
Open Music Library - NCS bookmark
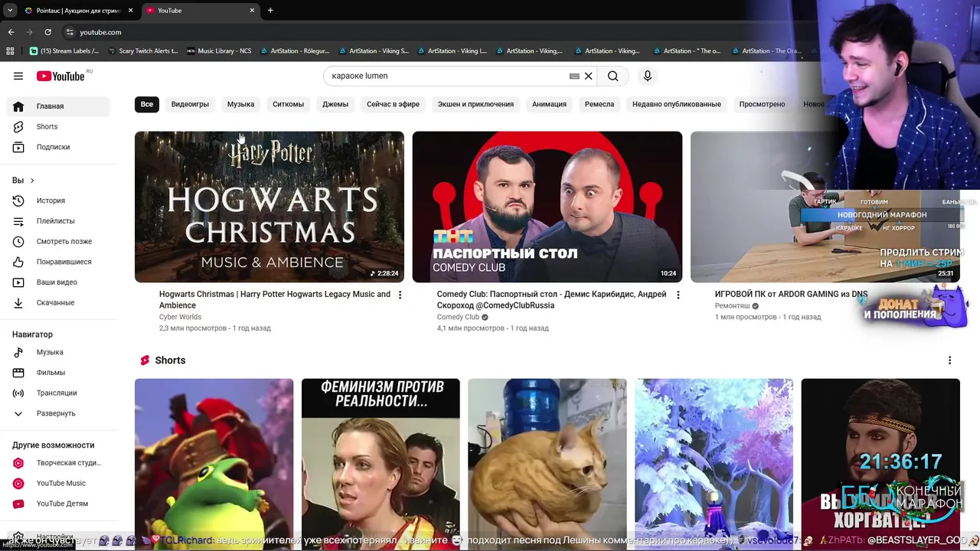pos(218,51)
